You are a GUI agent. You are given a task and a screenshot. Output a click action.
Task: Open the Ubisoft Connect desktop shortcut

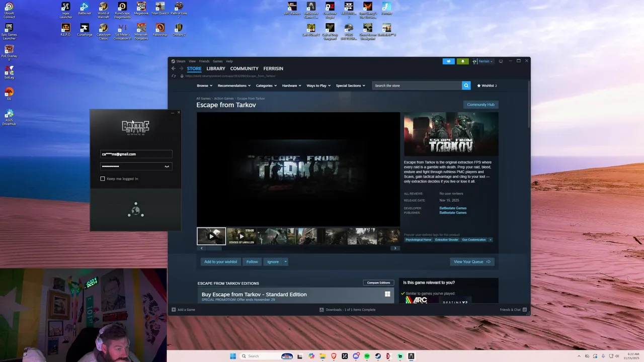point(9,10)
